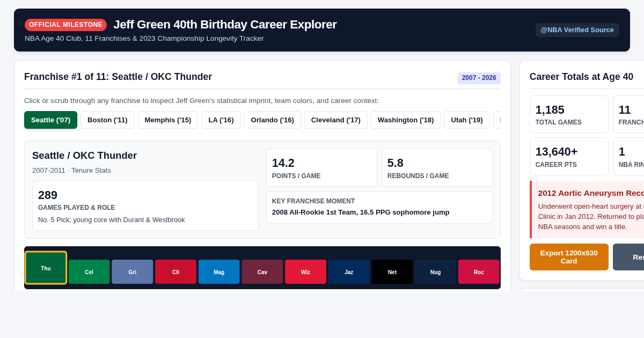
Task: Switch to the Boston ('11) tab
Action: [107, 120]
